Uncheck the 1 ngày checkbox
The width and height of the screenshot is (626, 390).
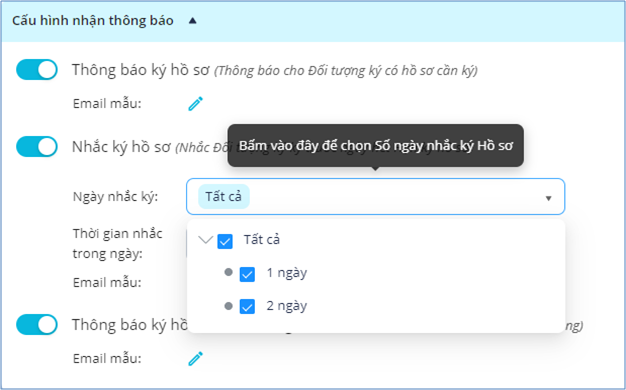point(247,274)
